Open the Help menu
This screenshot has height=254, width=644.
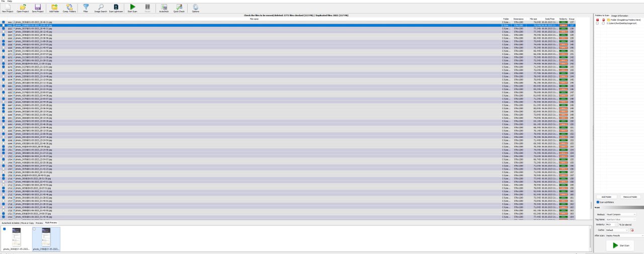click(10, 2)
